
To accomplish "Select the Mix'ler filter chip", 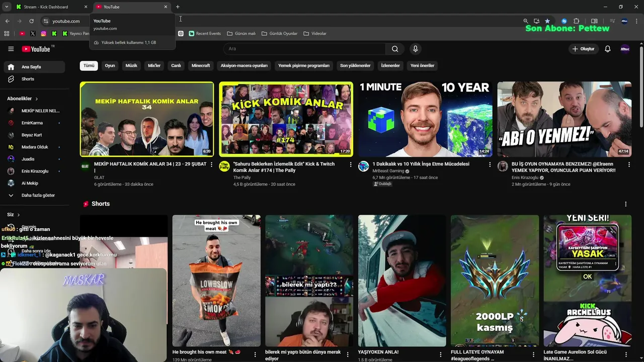I will click(x=154, y=66).
